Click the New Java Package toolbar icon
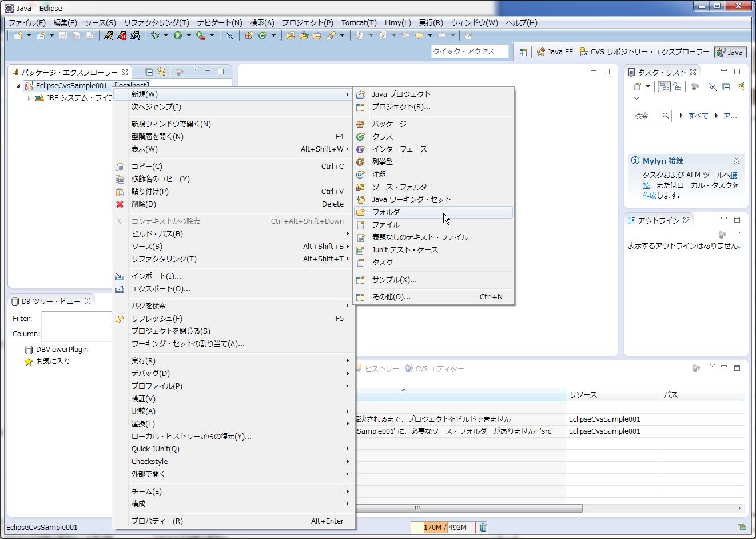756x539 pixels. tap(249, 35)
